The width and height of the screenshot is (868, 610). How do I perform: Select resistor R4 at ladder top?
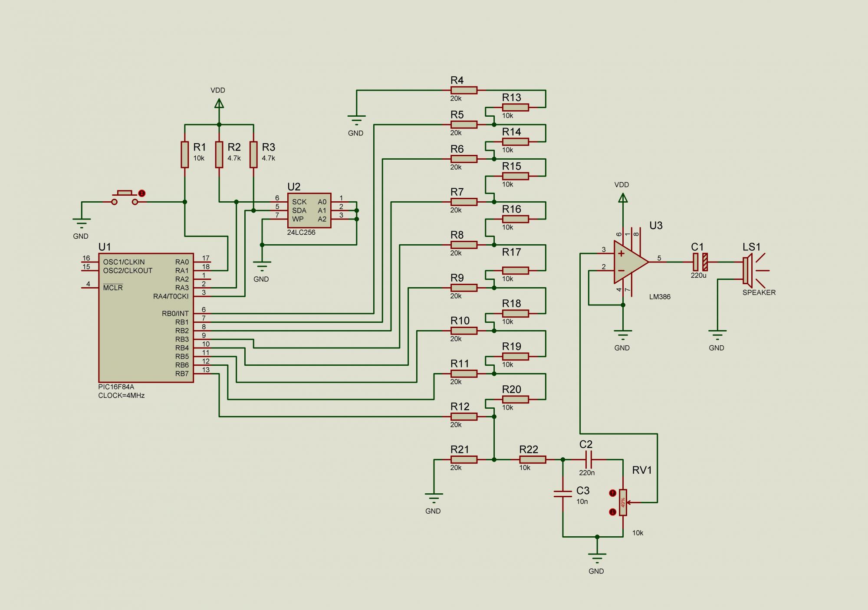(464, 90)
